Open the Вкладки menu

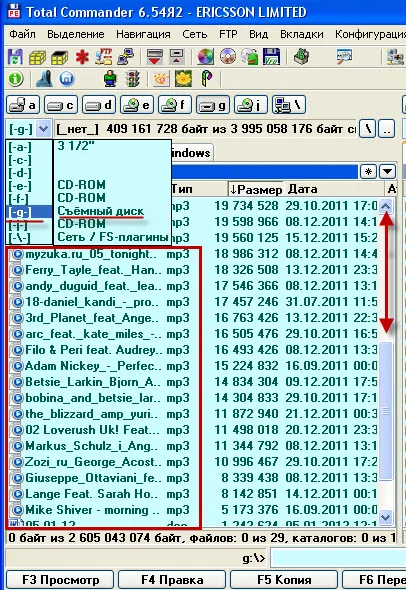[x=302, y=34]
